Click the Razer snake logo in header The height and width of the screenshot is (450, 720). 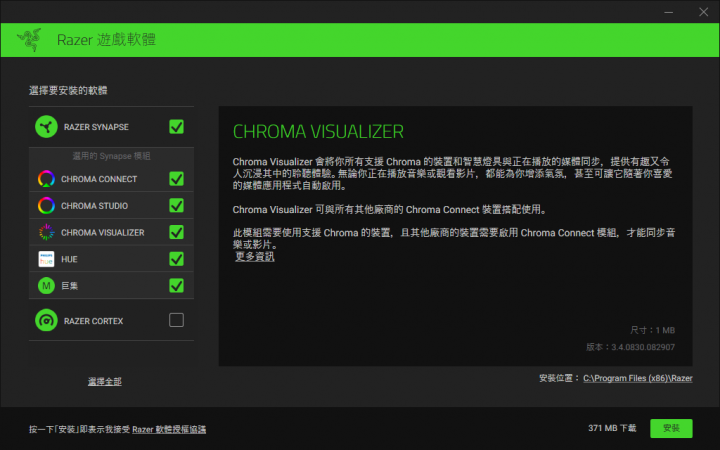(29, 39)
